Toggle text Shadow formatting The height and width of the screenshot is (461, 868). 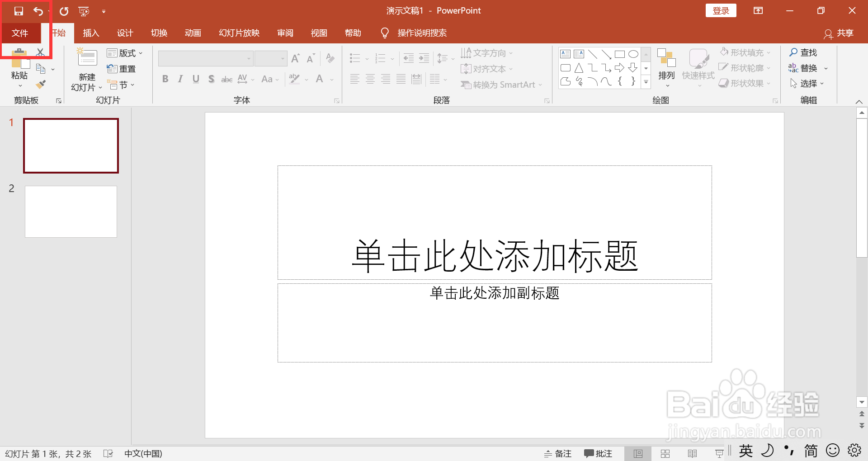tap(211, 79)
